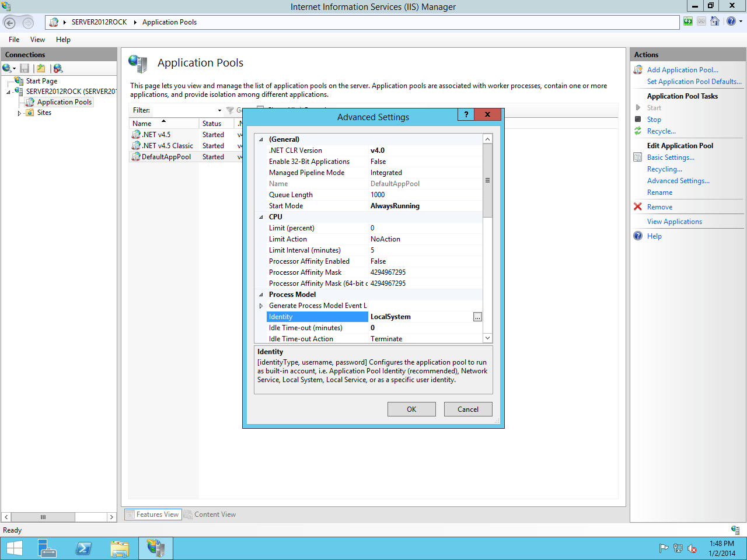Click the Rename link in Actions
The width and height of the screenshot is (747, 560).
(x=659, y=192)
